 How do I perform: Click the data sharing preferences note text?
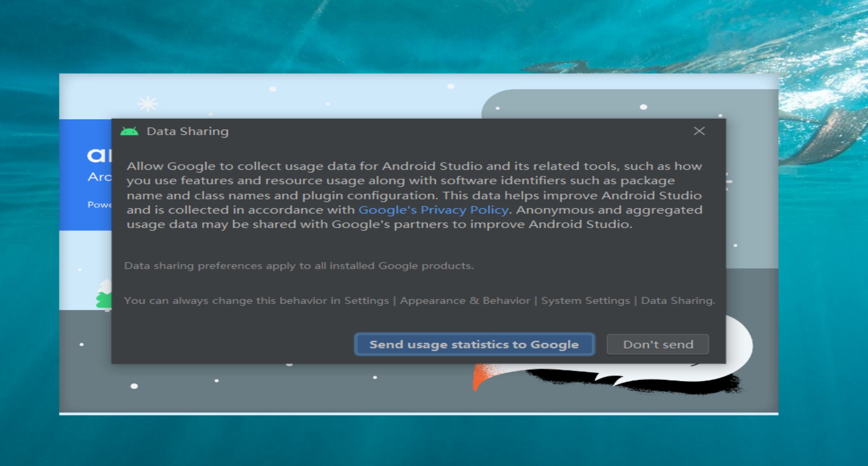click(299, 266)
